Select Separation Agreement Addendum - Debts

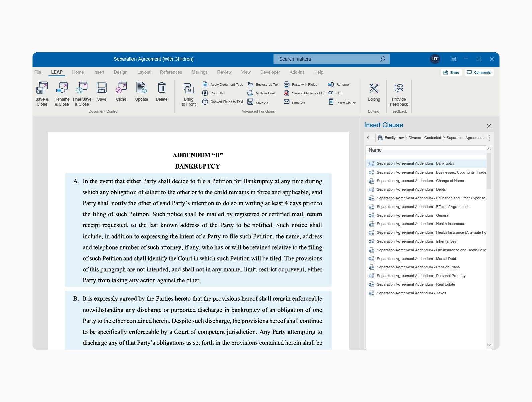click(426, 189)
